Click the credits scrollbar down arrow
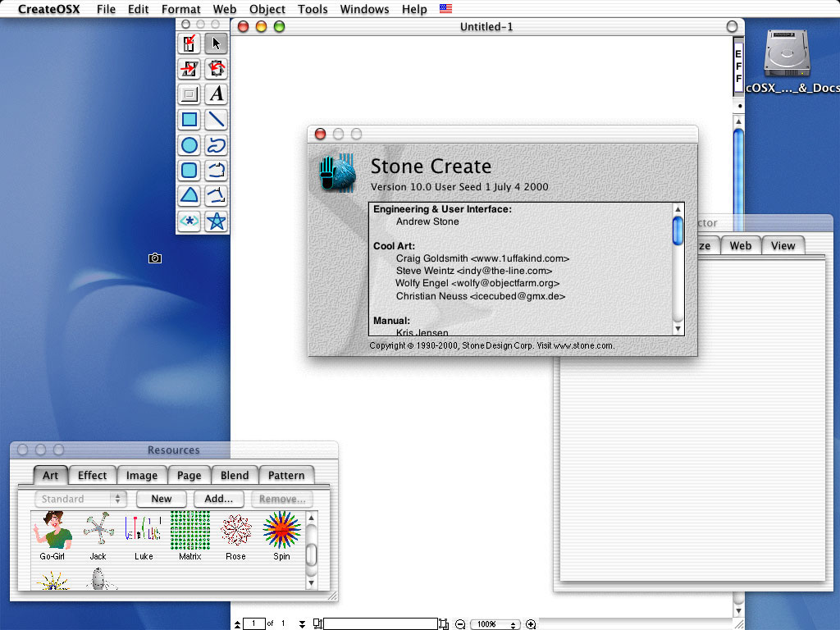Viewport: 840px width, 630px height. click(678, 329)
